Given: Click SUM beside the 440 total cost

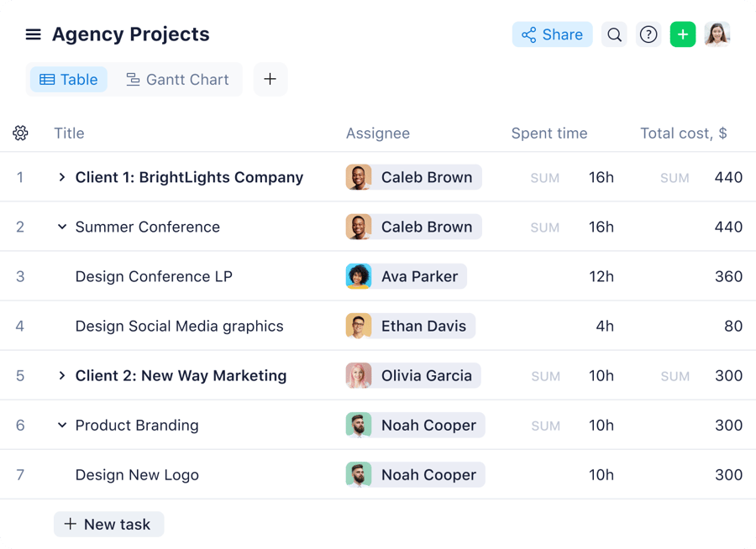Looking at the screenshot, I should 674,177.
